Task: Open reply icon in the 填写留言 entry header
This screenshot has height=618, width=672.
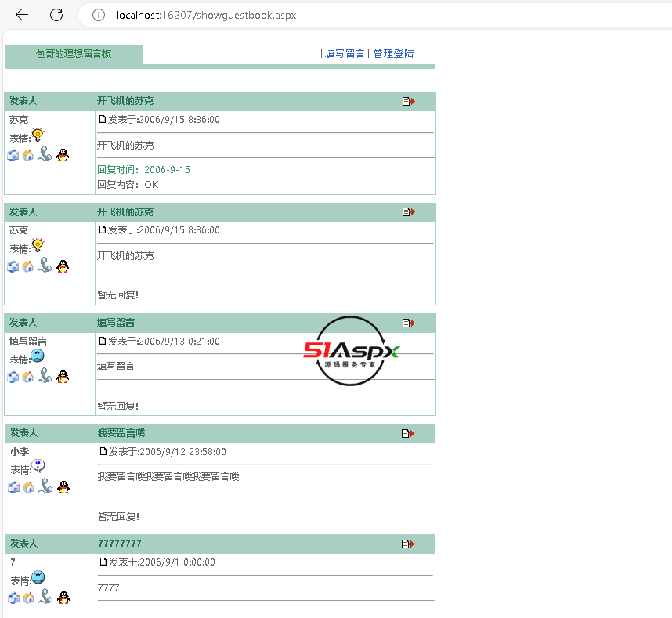Action: [408, 323]
